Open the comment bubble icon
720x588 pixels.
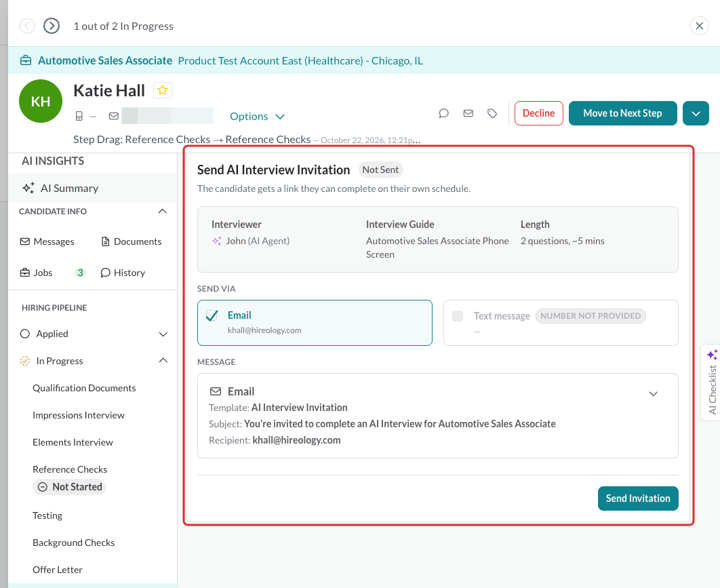pyautogui.click(x=443, y=113)
